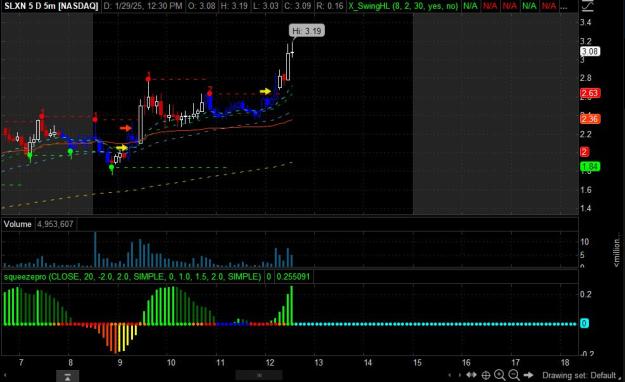625x382 pixels.
Task: Click the squeezepro value 0.255091
Action: pyautogui.click(x=293, y=276)
